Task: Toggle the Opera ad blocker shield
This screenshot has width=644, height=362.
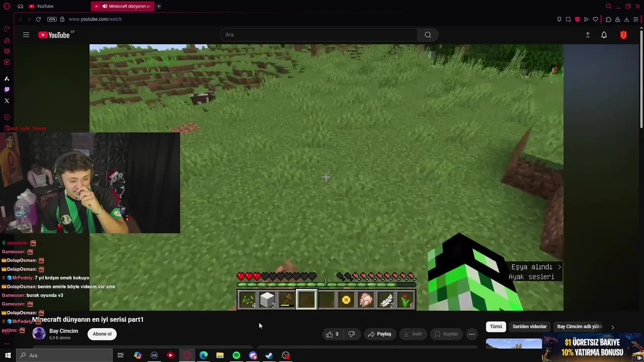Action: 577,19
